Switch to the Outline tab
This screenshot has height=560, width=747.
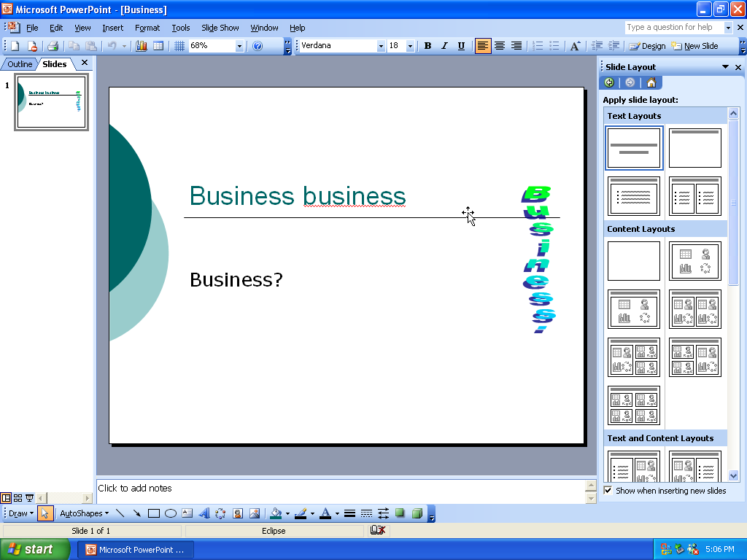click(20, 64)
